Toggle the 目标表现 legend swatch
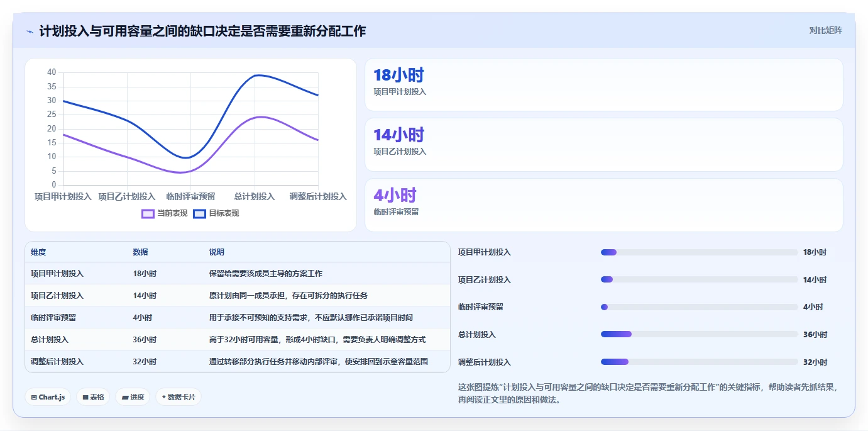This screenshot has height=431, width=868. (200, 213)
